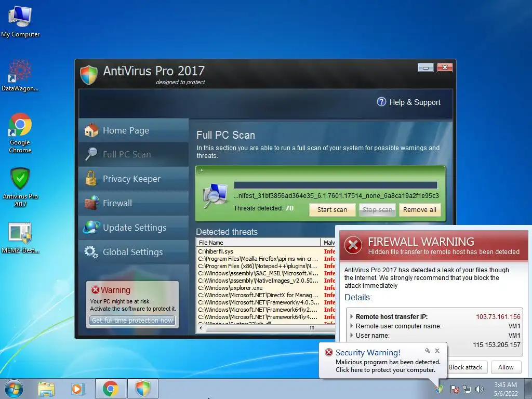Select the NativeImages_v2.0.50 threat row
This screenshot has height=399, width=532.
[266, 281]
